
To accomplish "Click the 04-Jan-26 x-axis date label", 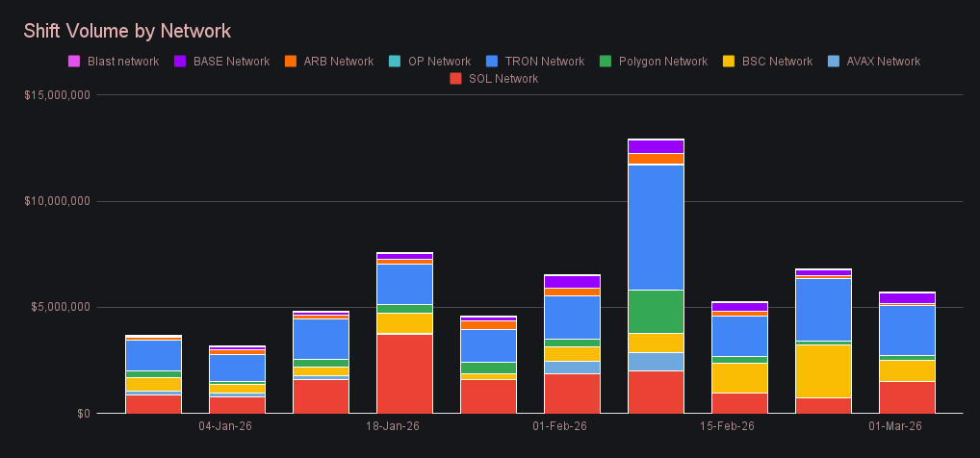I will point(225,426).
